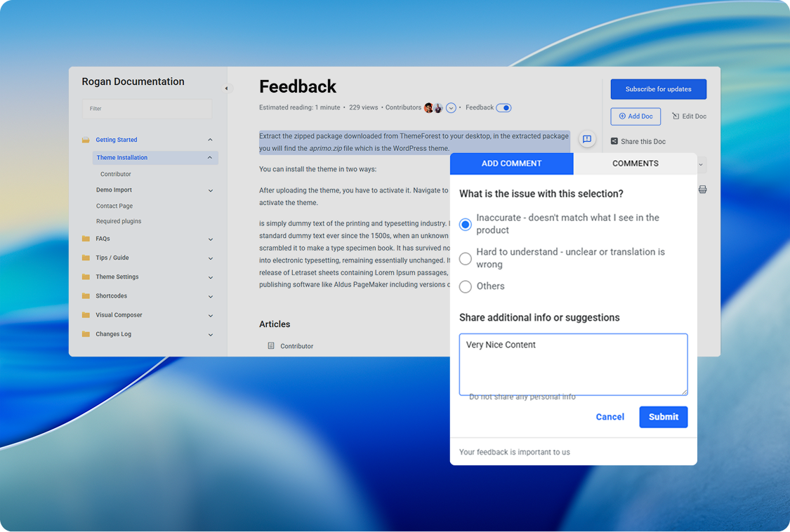Select the "Hard to understand" radio option
The image size is (790, 532).
[465, 259]
